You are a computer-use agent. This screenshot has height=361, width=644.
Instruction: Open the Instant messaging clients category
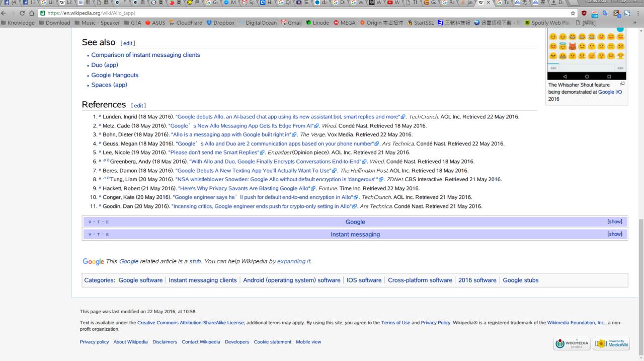[203, 280]
